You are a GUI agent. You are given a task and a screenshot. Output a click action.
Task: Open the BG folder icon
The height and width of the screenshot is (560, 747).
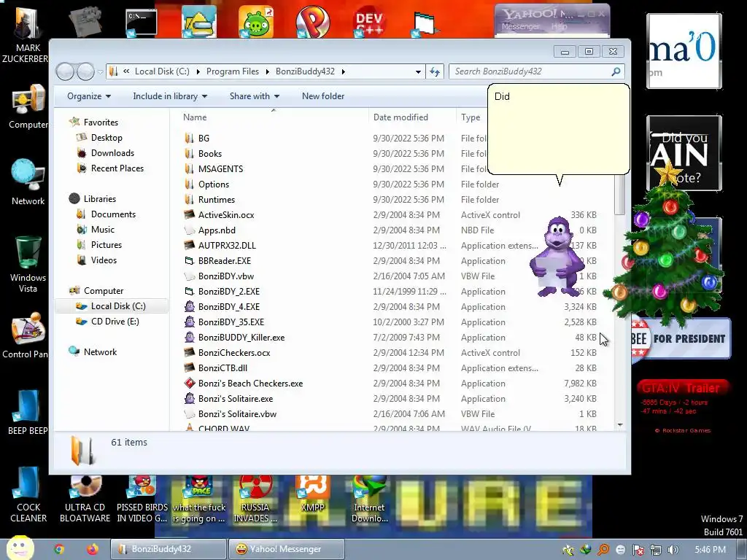pyautogui.click(x=189, y=138)
